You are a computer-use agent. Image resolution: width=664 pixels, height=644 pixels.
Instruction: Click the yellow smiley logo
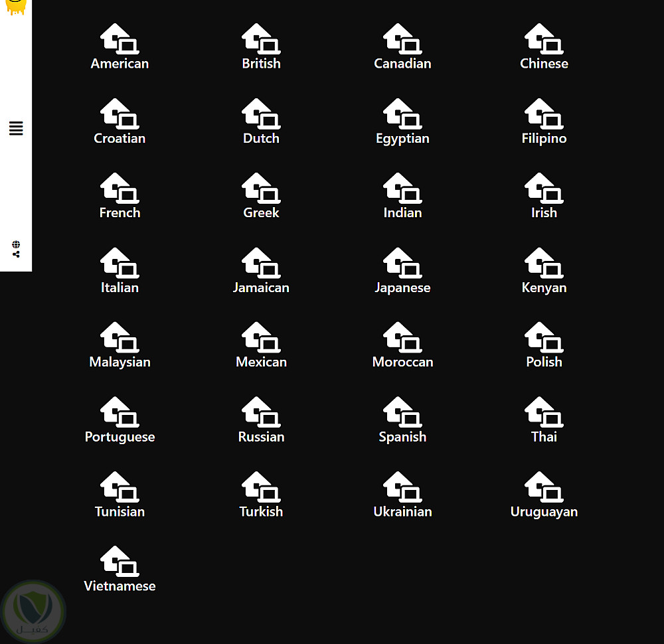pyautogui.click(x=16, y=7)
